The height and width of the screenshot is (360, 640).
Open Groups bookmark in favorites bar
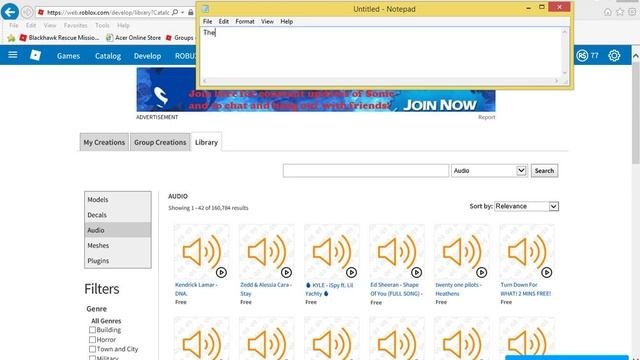(180, 38)
